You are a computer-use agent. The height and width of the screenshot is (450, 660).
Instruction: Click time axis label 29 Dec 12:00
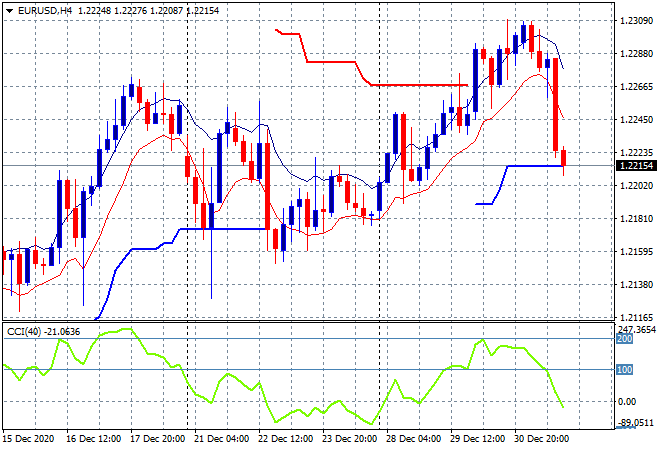pos(477,439)
